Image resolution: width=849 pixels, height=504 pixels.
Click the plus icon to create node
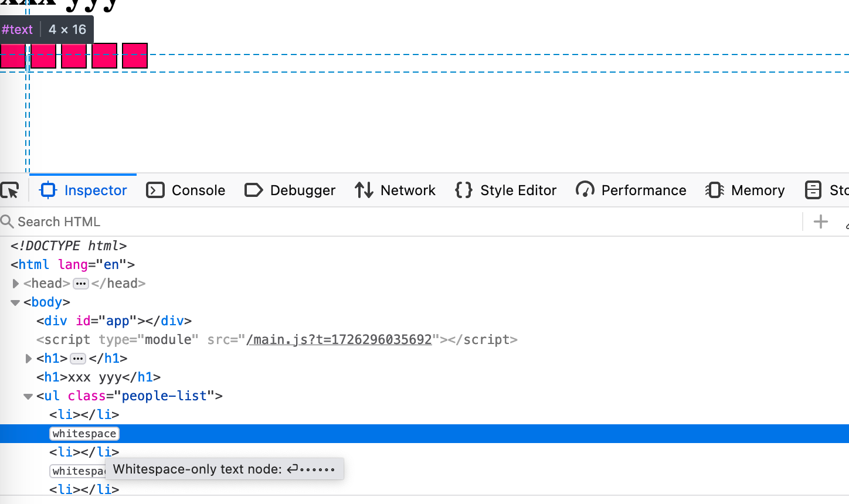(821, 222)
